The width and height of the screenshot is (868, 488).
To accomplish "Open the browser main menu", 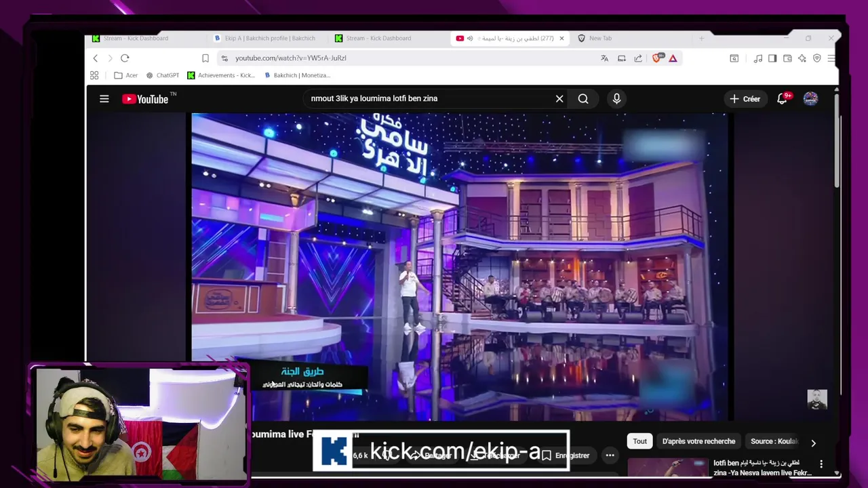I will (x=831, y=58).
